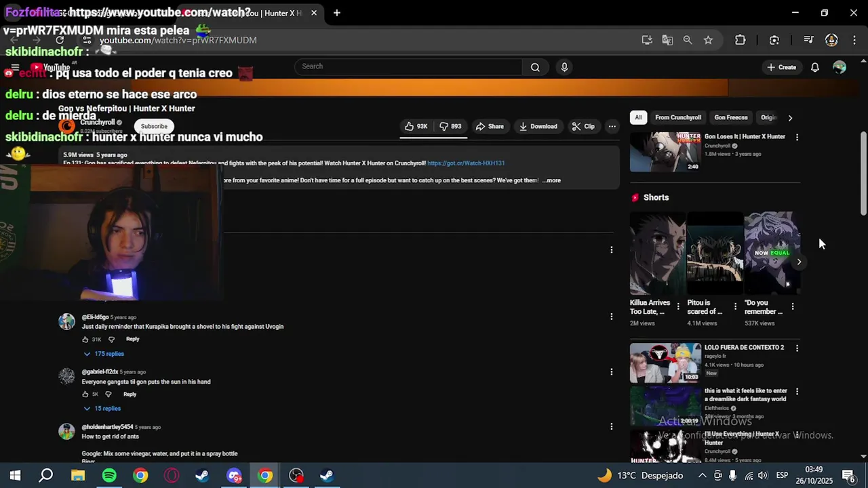Open 'this is what it feels like' video title

745,395
